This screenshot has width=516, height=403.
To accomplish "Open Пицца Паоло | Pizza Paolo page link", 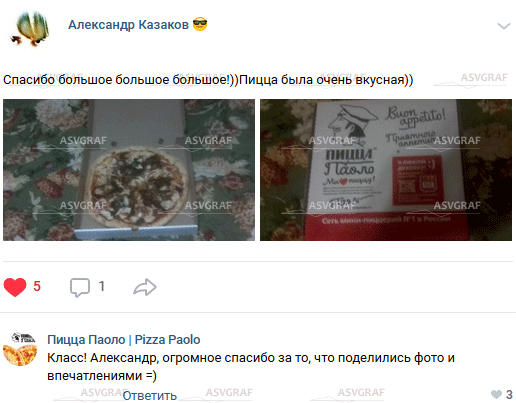I will pos(124,340).
